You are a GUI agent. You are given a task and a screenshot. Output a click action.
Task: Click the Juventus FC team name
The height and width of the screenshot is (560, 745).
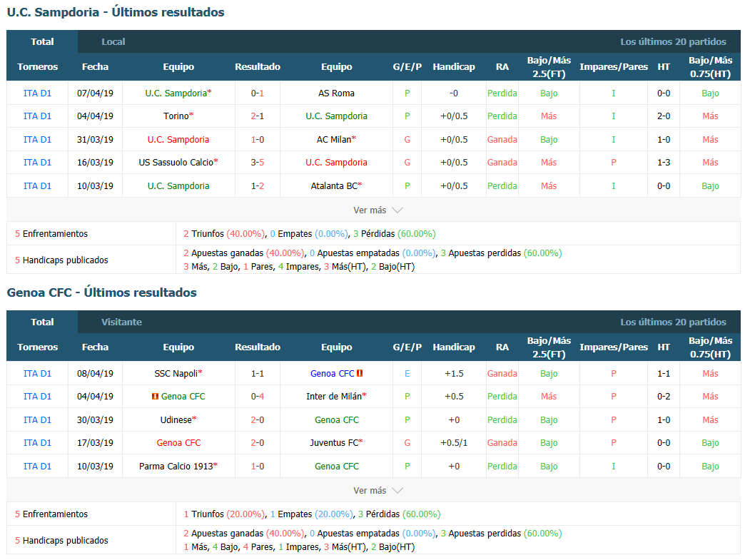tap(334, 443)
